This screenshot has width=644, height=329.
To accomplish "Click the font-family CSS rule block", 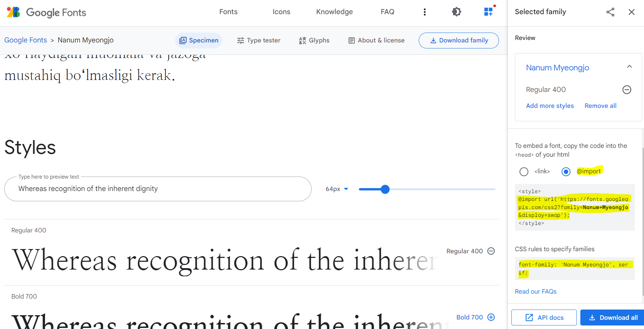I will tap(575, 269).
